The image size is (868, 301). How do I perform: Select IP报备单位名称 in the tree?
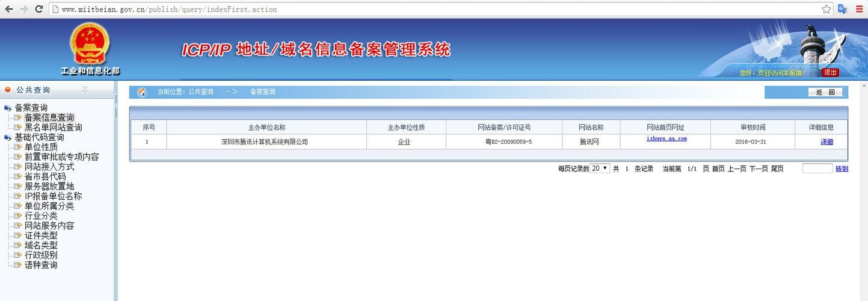[x=54, y=196]
